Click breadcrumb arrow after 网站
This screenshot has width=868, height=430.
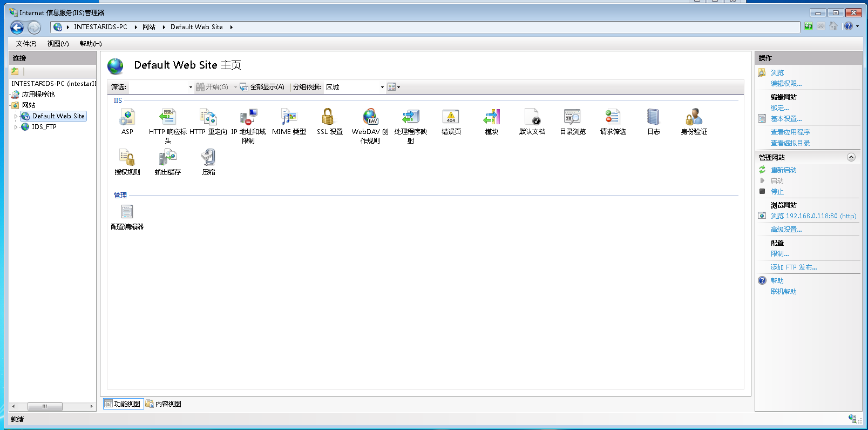pos(164,27)
